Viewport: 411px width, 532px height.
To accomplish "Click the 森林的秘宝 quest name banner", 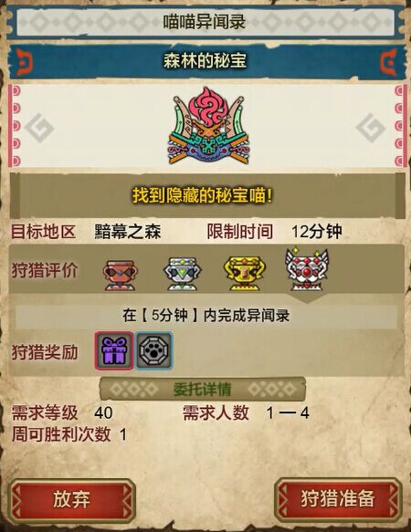I will [205, 61].
